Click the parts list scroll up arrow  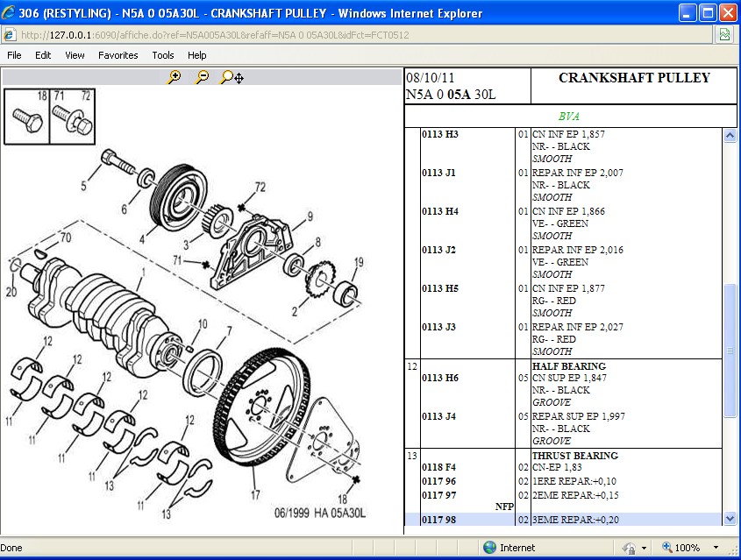(730, 136)
